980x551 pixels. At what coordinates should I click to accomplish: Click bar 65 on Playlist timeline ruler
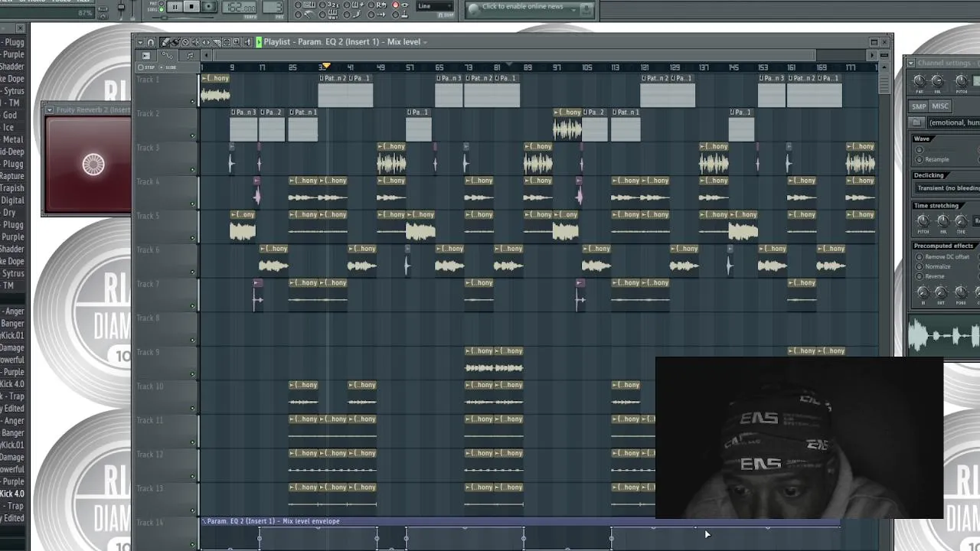(x=439, y=67)
